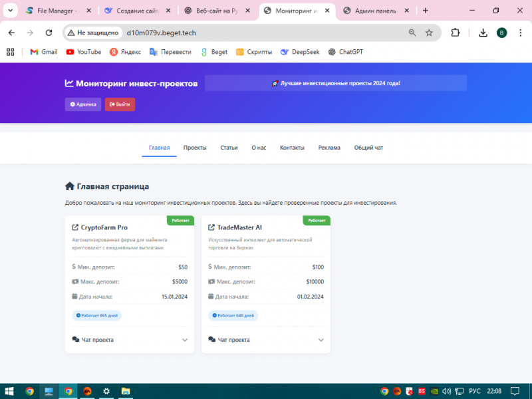532x399 pixels.
Task: Expand CryptoFarm Pro project chat chevron
Action: point(185,340)
